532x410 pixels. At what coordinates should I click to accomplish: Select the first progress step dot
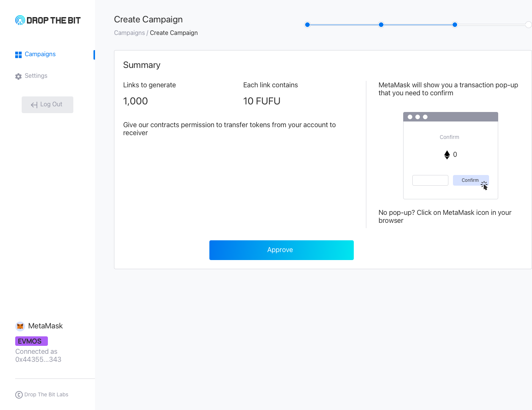[307, 25]
